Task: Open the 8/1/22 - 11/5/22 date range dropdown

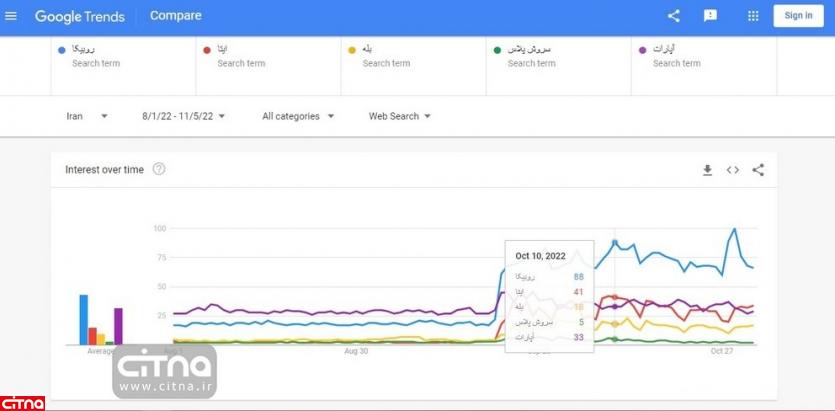Action: tap(184, 116)
